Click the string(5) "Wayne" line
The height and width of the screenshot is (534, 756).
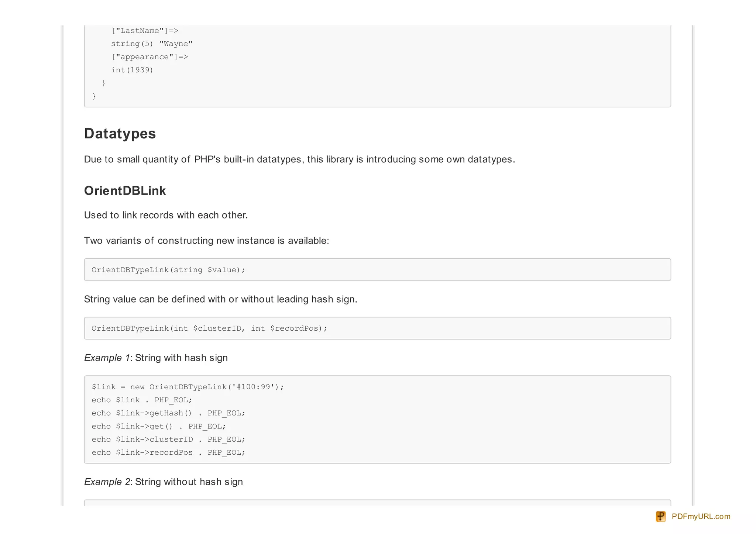[x=152, y=44]
